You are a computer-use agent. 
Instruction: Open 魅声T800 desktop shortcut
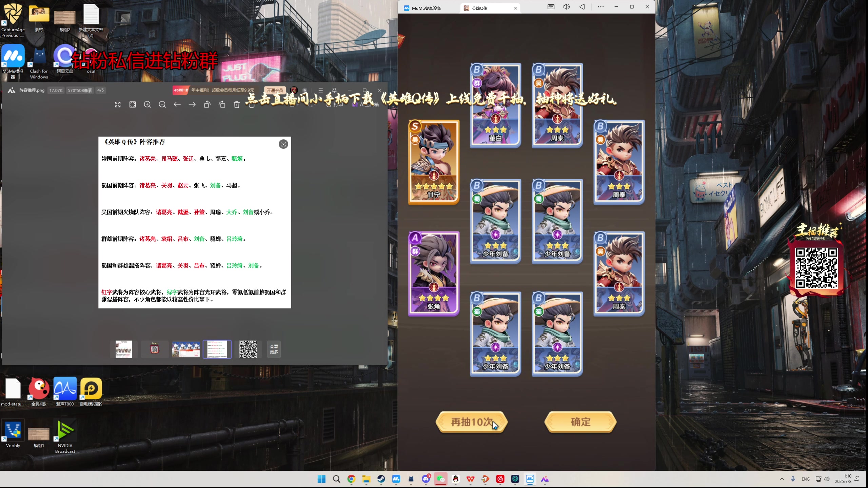(65, 391)
